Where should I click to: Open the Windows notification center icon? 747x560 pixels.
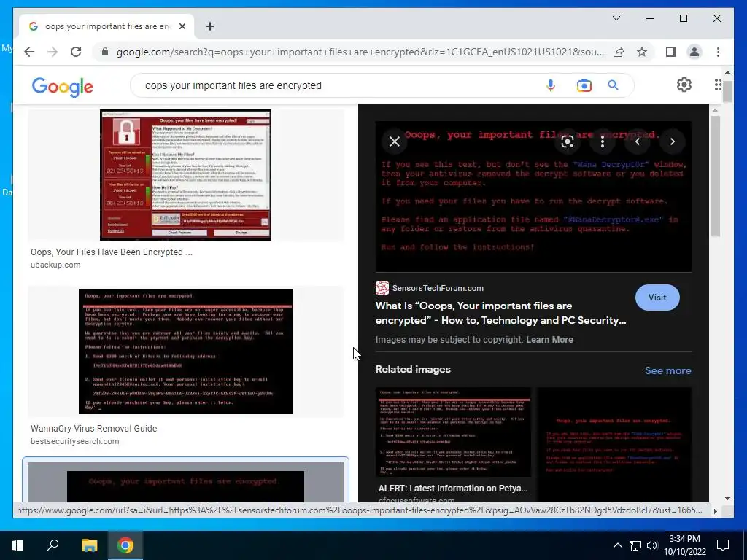(723, 545)
